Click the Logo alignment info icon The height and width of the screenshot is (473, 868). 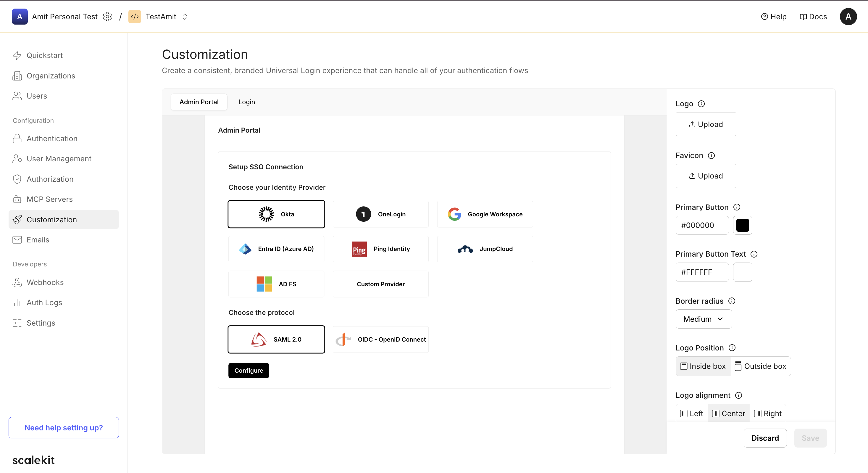[x=739, y=395]
